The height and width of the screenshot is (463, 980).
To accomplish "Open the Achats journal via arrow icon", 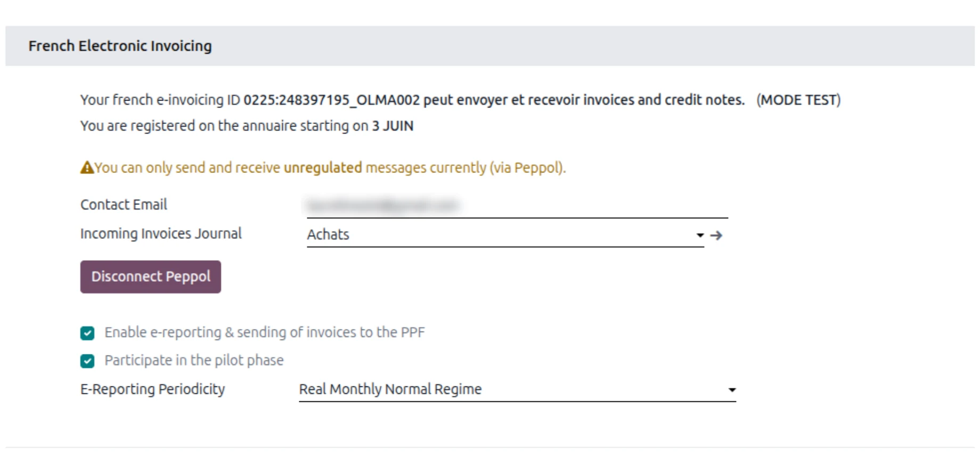I will tap(716, 235).
